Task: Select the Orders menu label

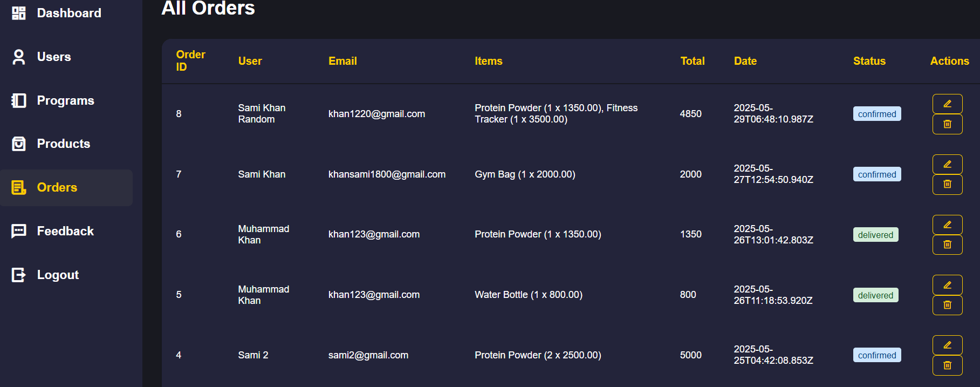Action: click(x=57, y=187)
